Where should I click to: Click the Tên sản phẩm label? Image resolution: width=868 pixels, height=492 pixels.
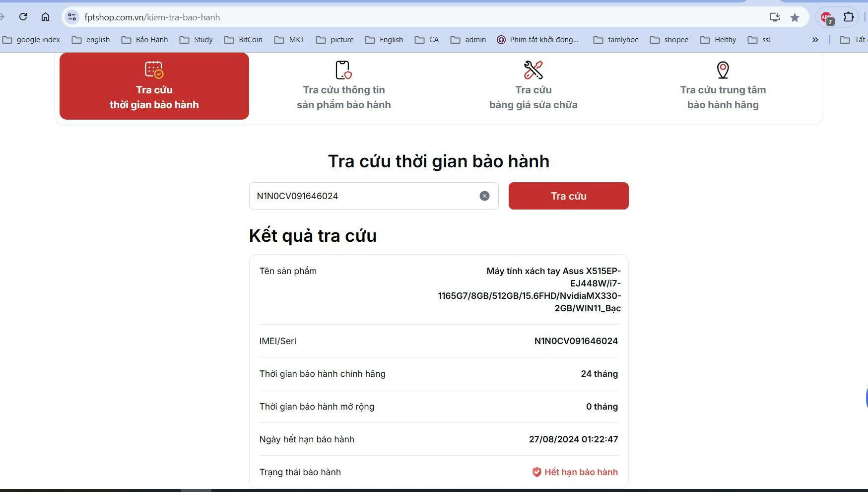[x=288, y=271]
